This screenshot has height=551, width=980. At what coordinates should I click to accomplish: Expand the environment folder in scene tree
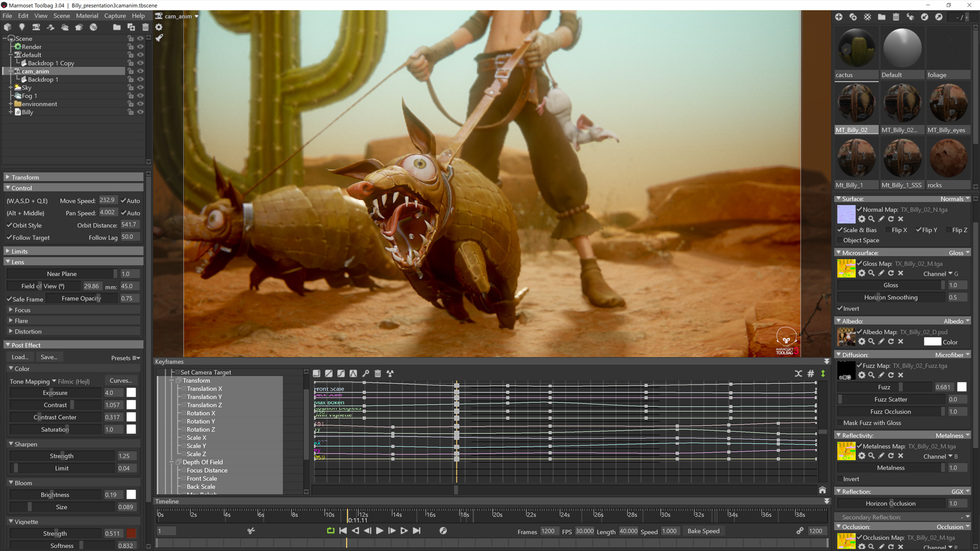pyautogui.click(x=10, y=104)
